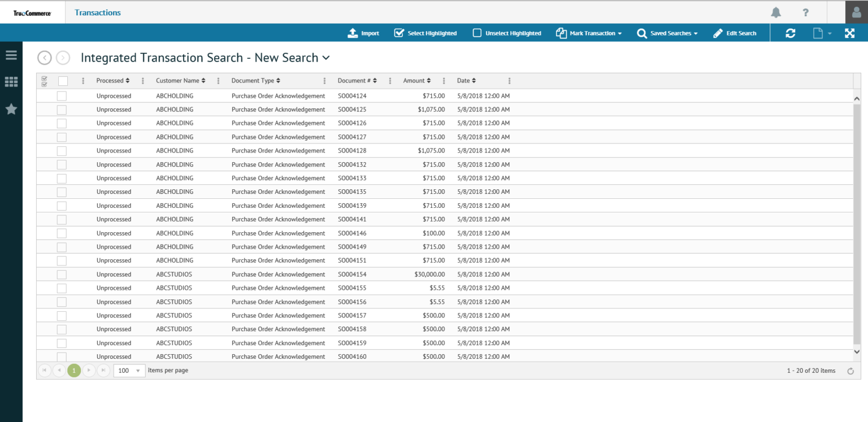Image resolution: width=868 pixels, height=422 pixels.
Task: Toggle fullscreen with the expand arrows icon
Action: click(849, 33)
